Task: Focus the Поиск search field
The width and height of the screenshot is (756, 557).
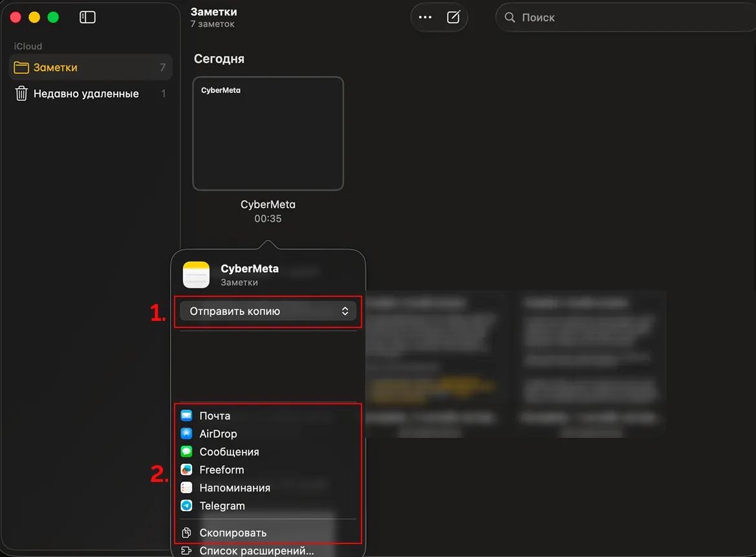Action: coord(627,17)
